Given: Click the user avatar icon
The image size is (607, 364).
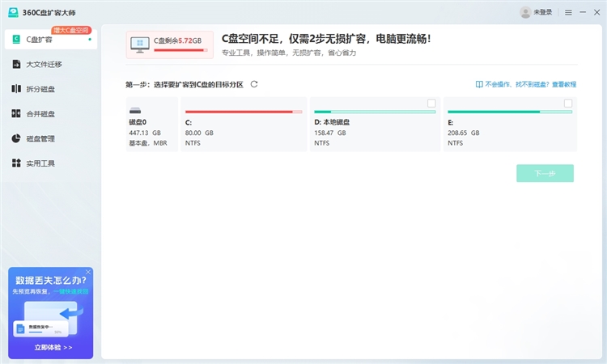Looking at the screenshot, I should (525, 12).
